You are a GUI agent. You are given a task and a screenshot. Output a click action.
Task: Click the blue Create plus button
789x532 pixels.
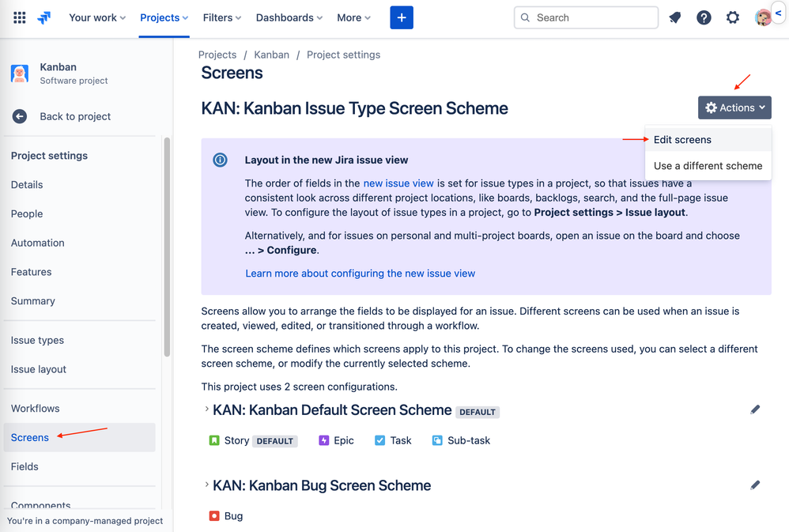pos(402,17)
